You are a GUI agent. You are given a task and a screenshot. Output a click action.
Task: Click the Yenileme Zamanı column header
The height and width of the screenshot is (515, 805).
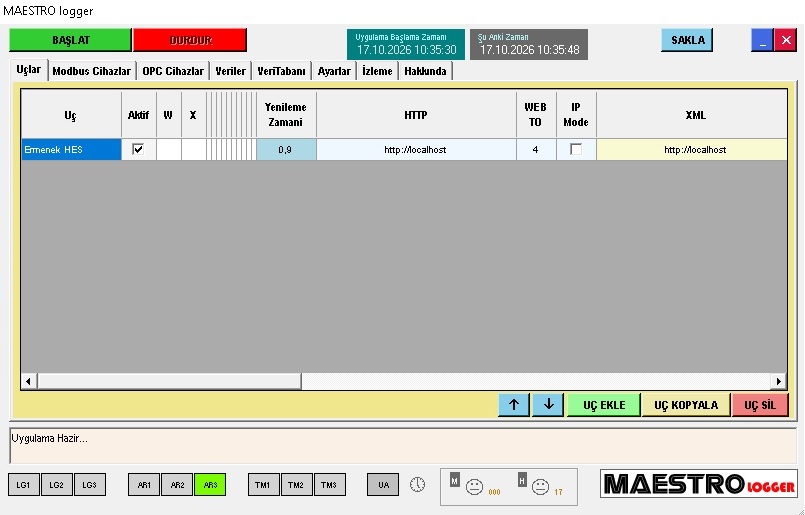[286, 115]
